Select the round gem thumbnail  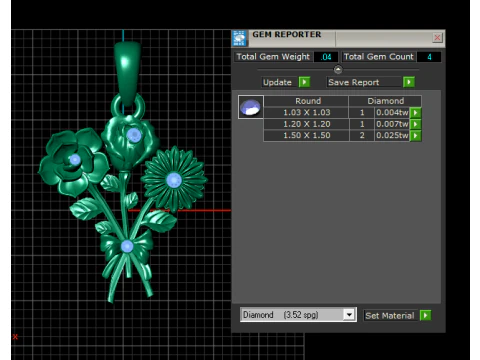click(x=251, y=107)
